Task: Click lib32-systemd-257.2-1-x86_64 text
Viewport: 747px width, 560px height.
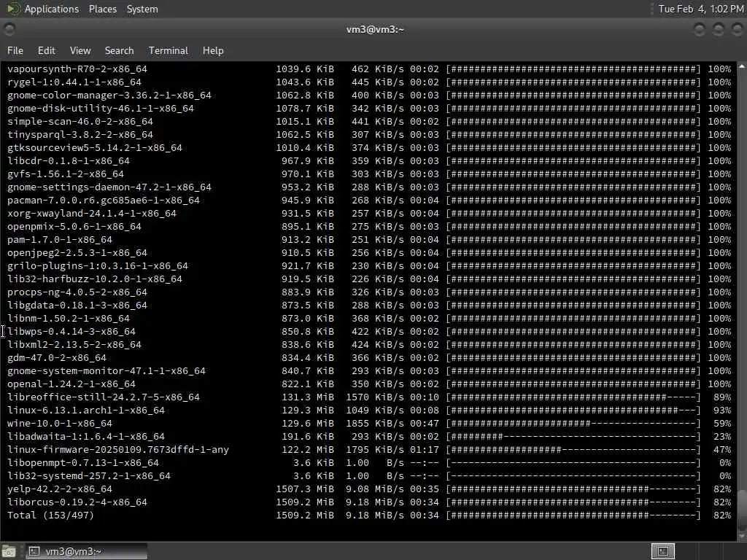Action: pos(88,475)
